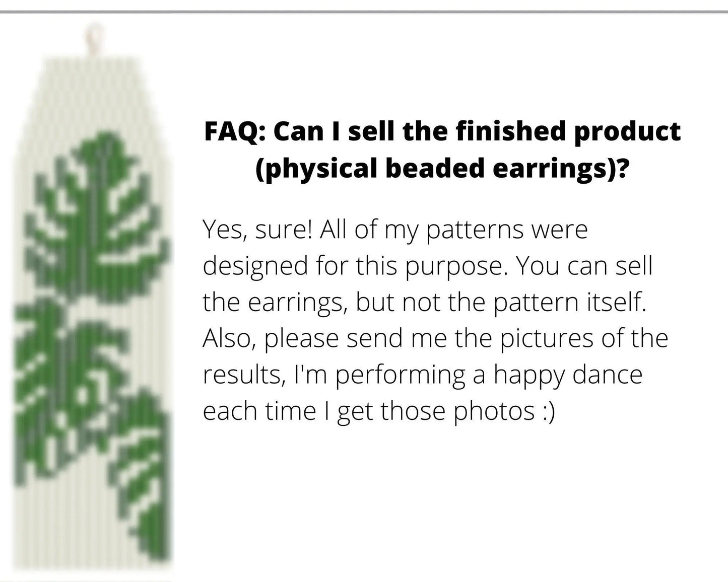
Task: Click the gray horizontal line at top
Action: (364, 11)
